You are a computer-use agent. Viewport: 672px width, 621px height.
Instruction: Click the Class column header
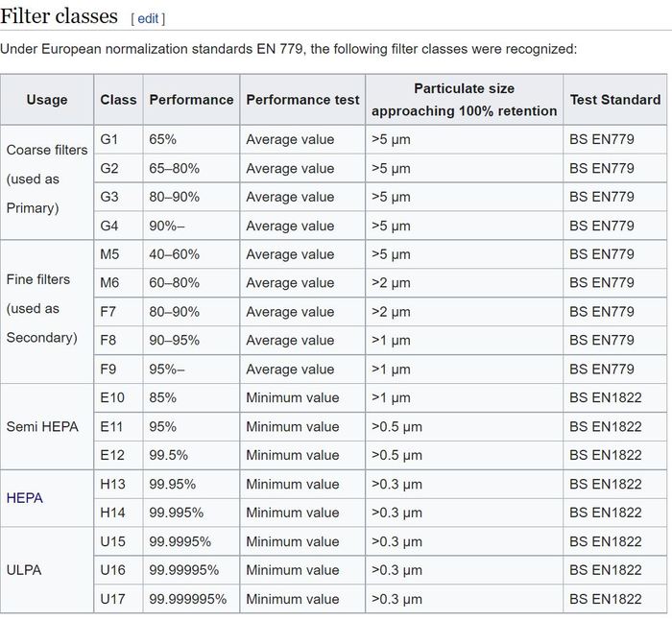[118, 100]
